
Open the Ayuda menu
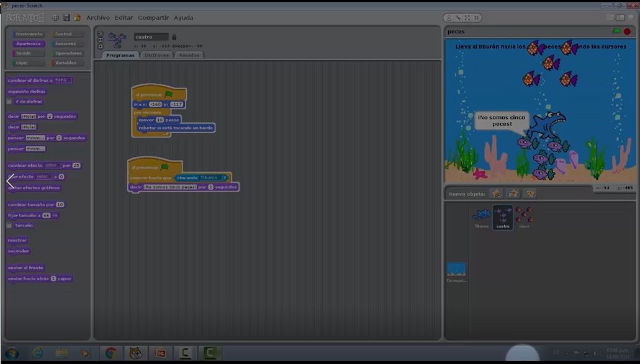pyautogui.click(x=184, y=17)
